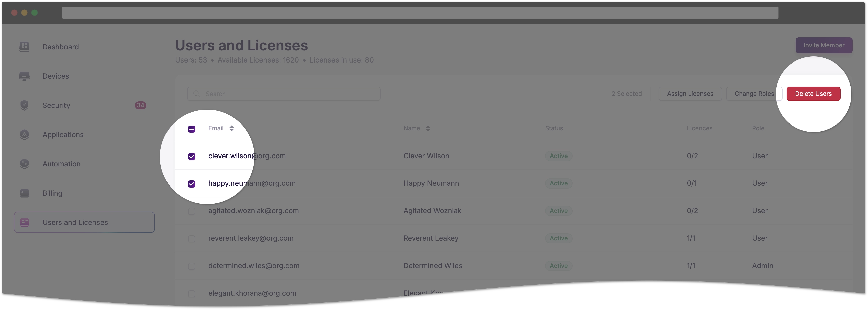Click the Billing icon in sidebar

[x=24, y=193]
